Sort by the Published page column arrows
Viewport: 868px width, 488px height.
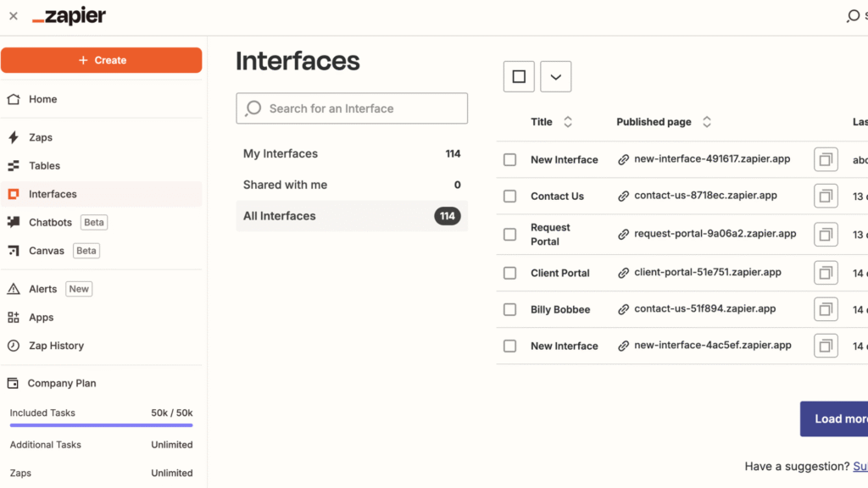(707, 122)
